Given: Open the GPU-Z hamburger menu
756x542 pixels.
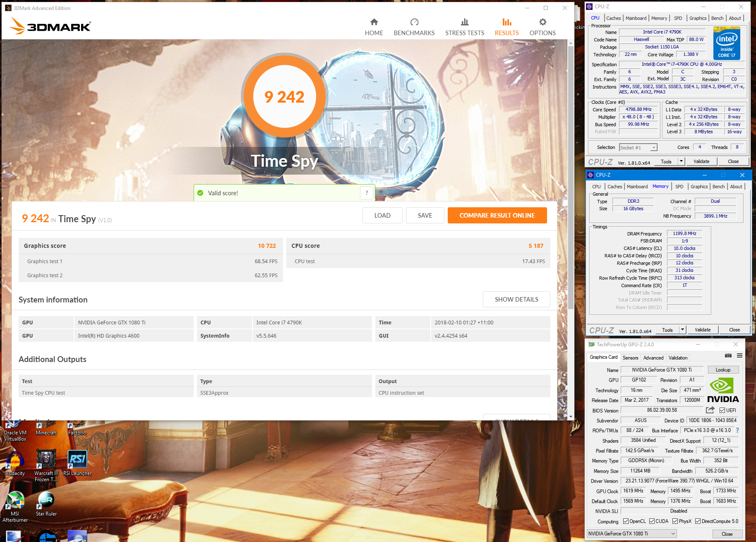Looking at the screenshot, I should click(x=739, y=355).
